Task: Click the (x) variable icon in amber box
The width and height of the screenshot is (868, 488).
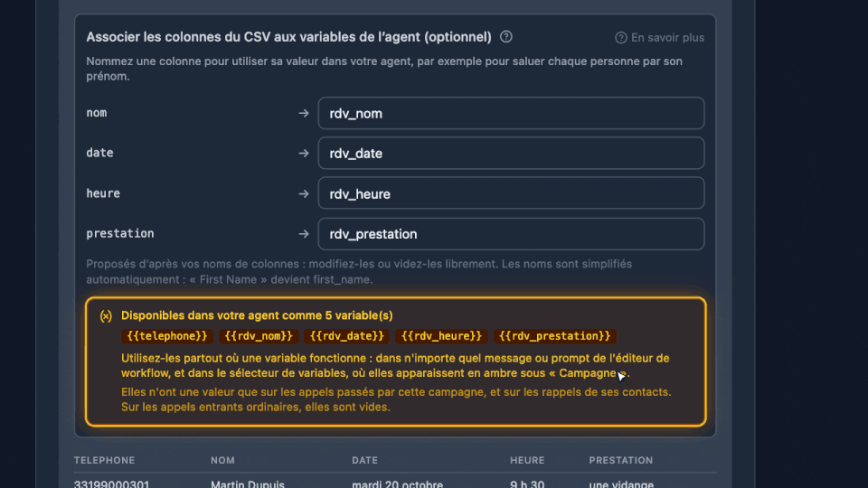Action: tap(106, 316)
